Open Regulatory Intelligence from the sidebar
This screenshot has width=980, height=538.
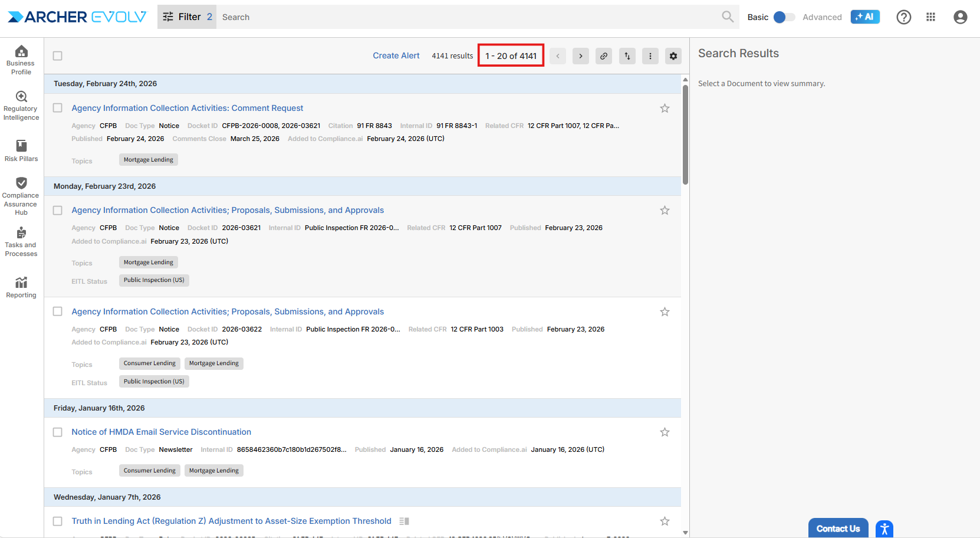tap(21, 106)
